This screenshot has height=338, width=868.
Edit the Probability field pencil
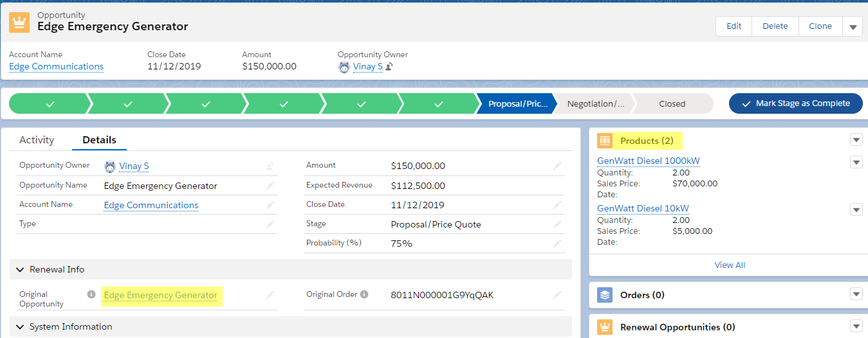click(x=557, y=244)
